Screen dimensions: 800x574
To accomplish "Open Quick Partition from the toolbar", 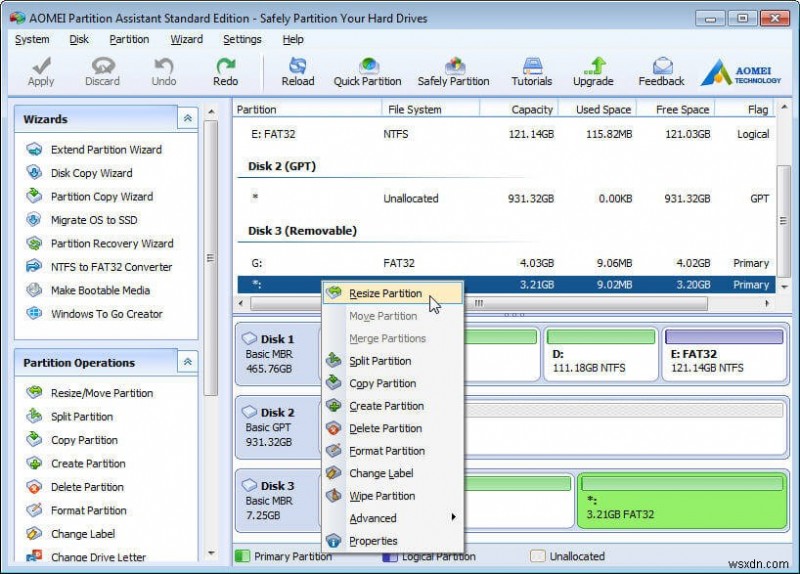I will click(367, 71).
